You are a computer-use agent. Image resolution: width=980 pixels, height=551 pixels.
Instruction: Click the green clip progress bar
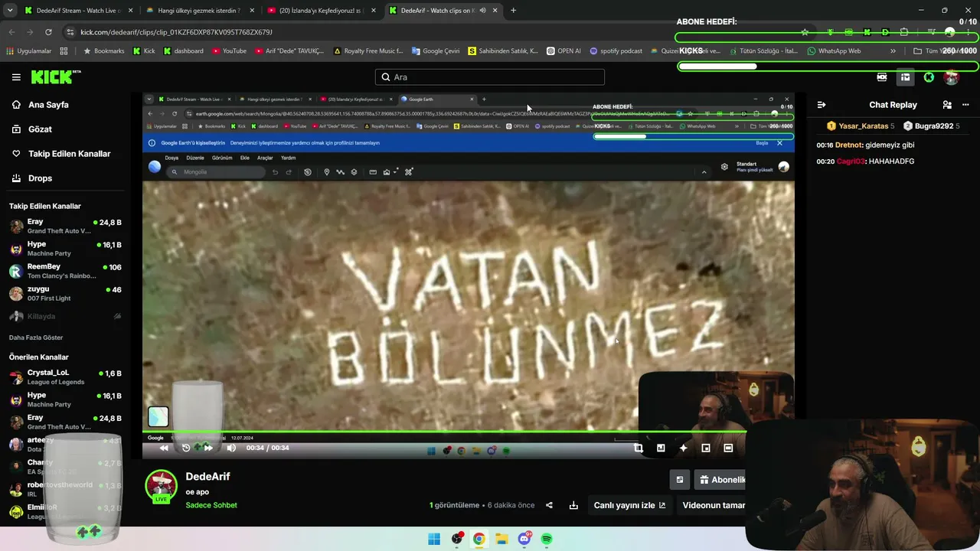(x=444, y=432)
